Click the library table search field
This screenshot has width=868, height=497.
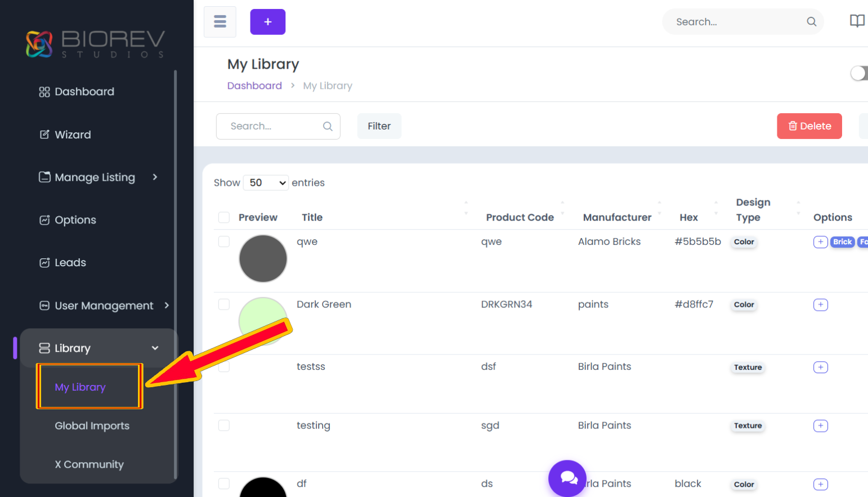(278, 126)
